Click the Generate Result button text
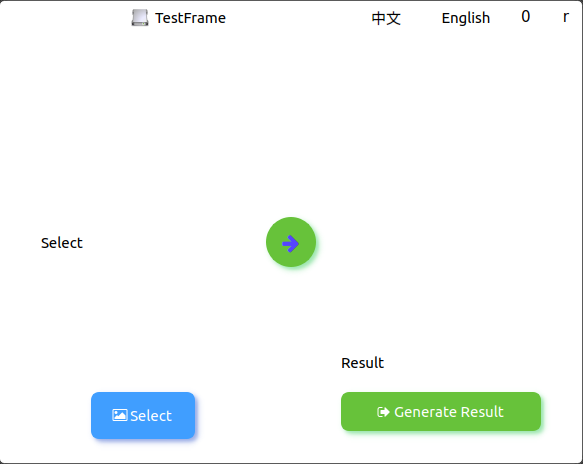 [449, 412]
